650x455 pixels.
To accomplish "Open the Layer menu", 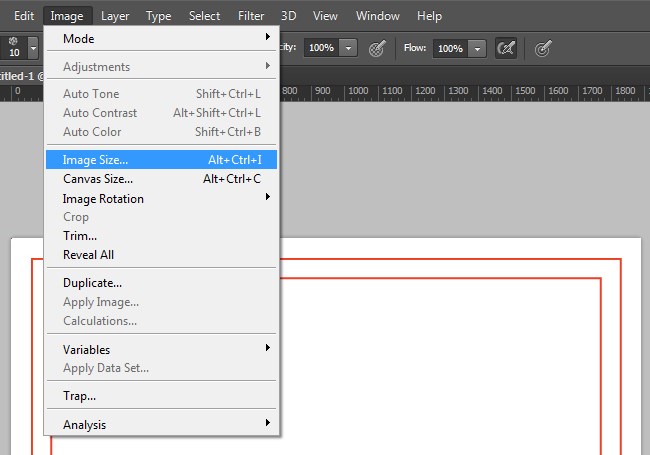I will (115, 16).
